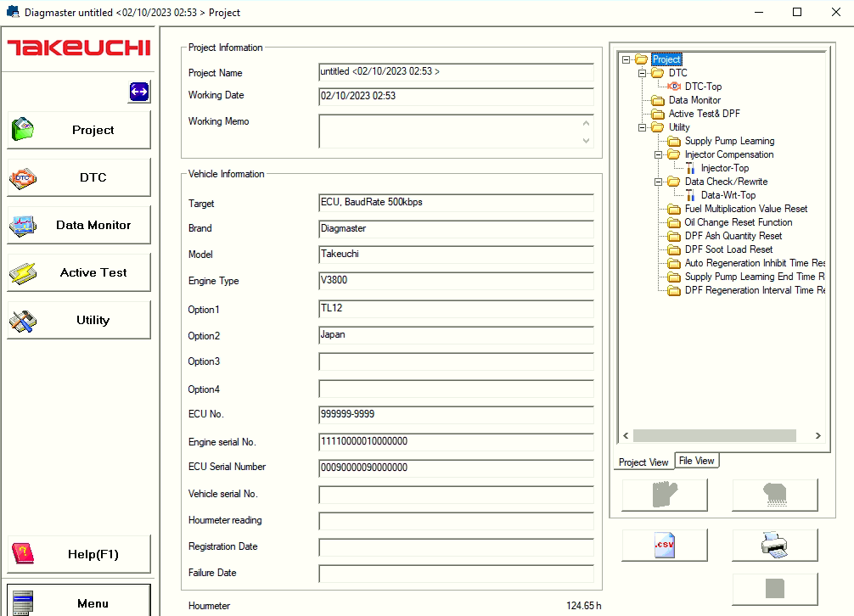
Task: Click the Supply Pump Learning folder icon
Action: point(674,141)
